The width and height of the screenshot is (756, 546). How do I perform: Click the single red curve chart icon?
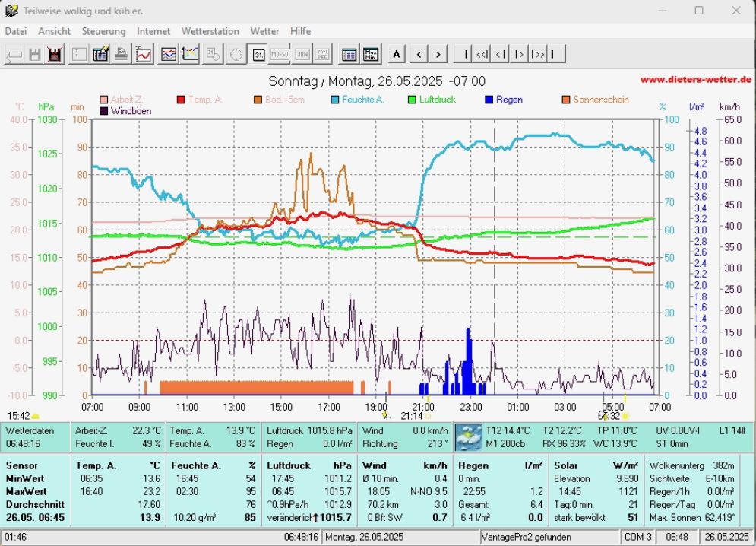click(143, 54)
